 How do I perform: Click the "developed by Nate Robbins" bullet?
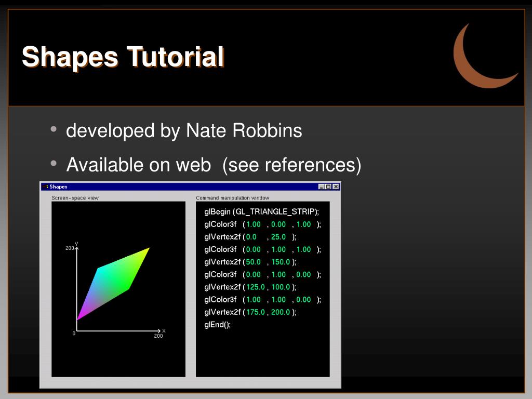point(184,130)
